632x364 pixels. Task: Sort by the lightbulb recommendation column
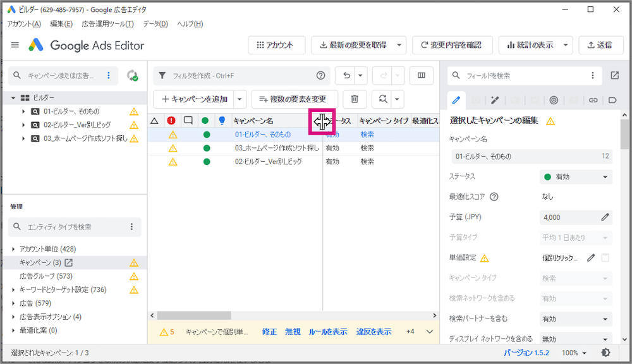pyautogui.click(x=222, y=121)
